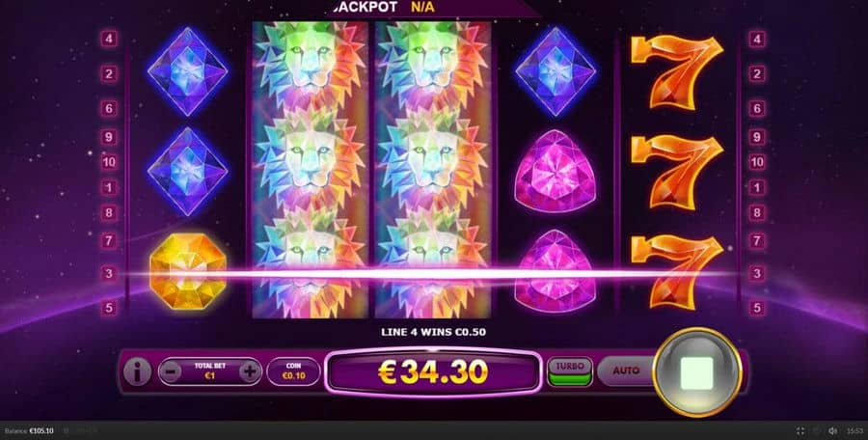Increase total bet with plus button
Screen dimensions: 868x440
(x=250, y=371)
